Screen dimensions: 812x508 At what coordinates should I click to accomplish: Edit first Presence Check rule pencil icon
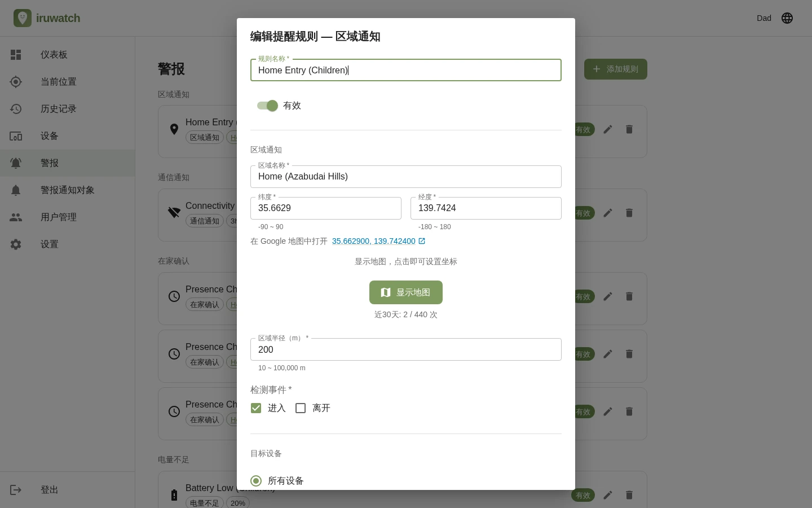608,296
